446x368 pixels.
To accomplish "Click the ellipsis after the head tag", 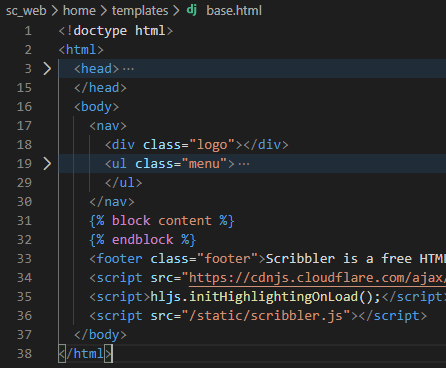I will coord(128,69).
